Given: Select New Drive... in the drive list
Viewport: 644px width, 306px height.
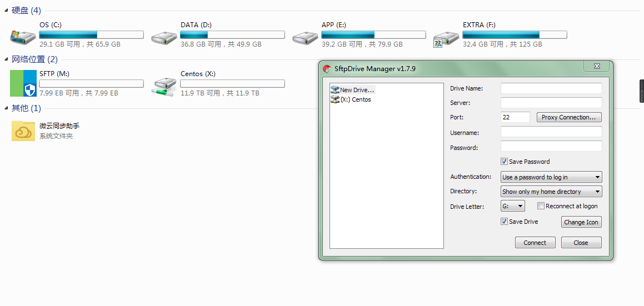Looking at the screenshot, I should coord(357,90).
